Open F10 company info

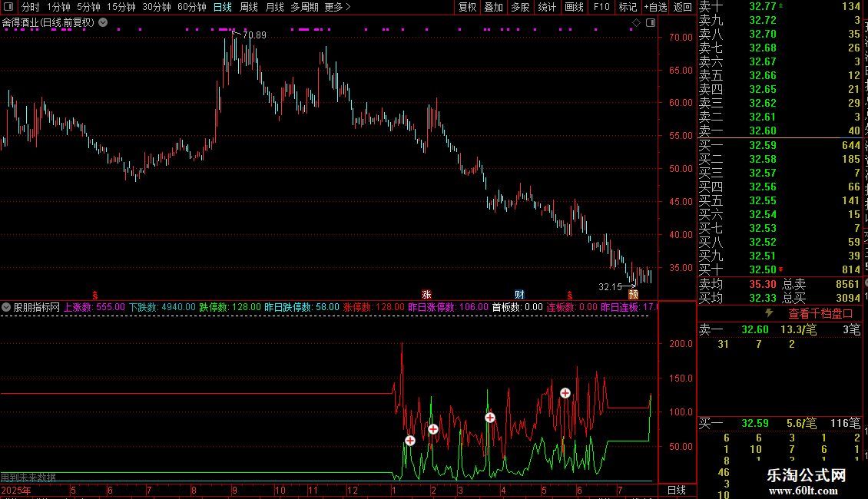pos(601,7)
